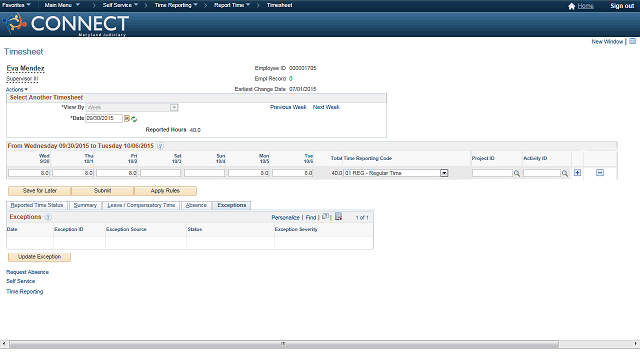Click the Find link in Exceptions
This screenshot has height=360, width=640.
coord(311,218)
